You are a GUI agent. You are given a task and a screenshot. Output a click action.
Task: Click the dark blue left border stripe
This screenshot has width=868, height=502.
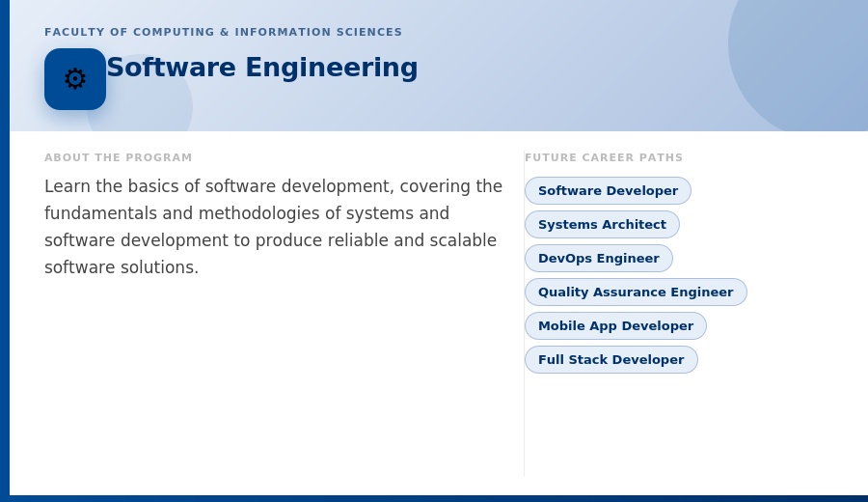pyautogui.click(x=5, y=249)
